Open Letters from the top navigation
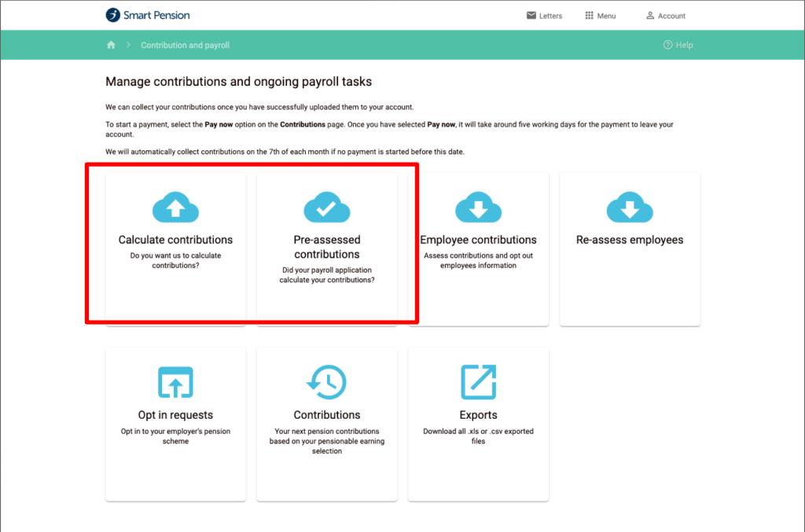The width and height of the screenshot is (805, 532). 544,16
